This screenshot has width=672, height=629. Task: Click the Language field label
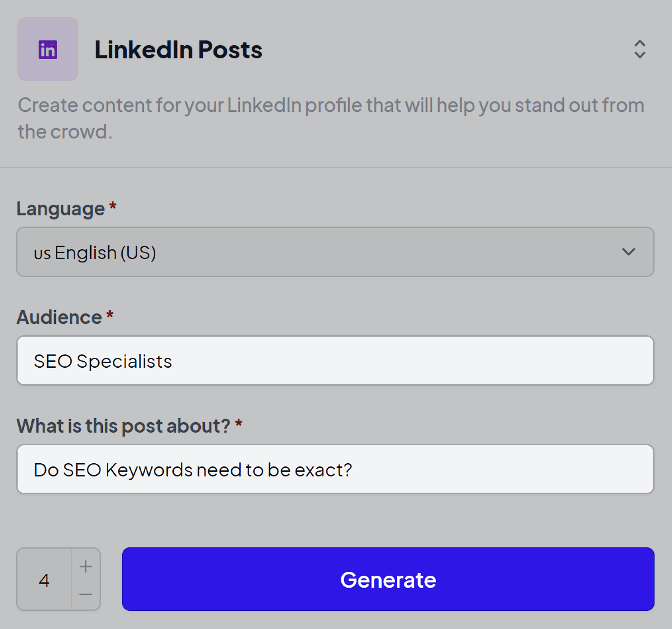(x=60, y=209)
